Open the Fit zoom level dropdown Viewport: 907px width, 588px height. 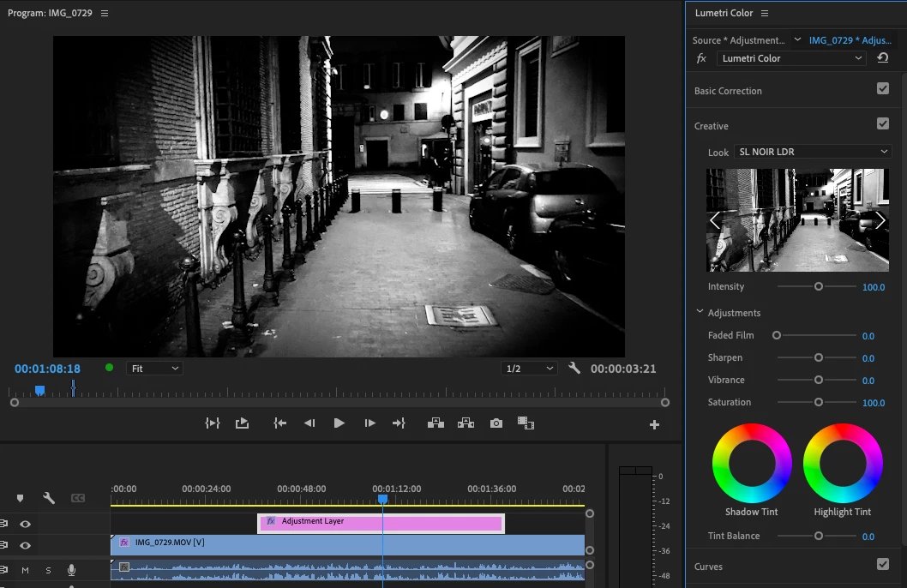pyautogui.click(x=155, y=369)
